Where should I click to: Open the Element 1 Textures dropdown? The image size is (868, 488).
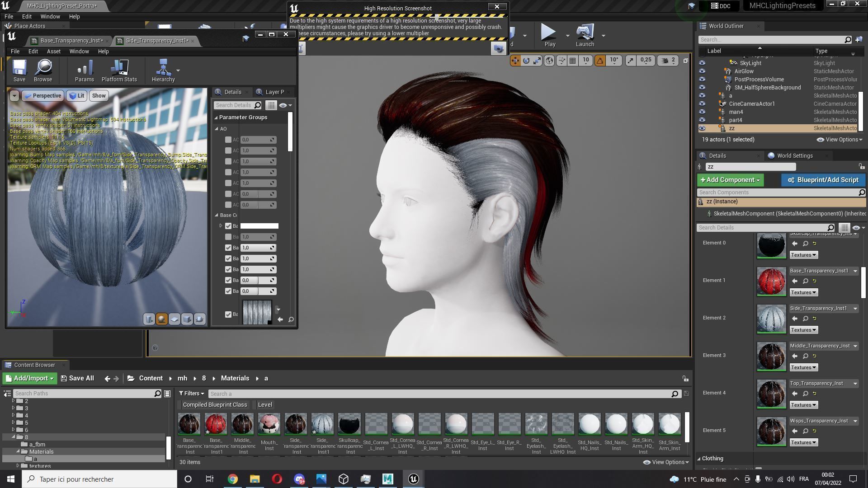[804, 292]
